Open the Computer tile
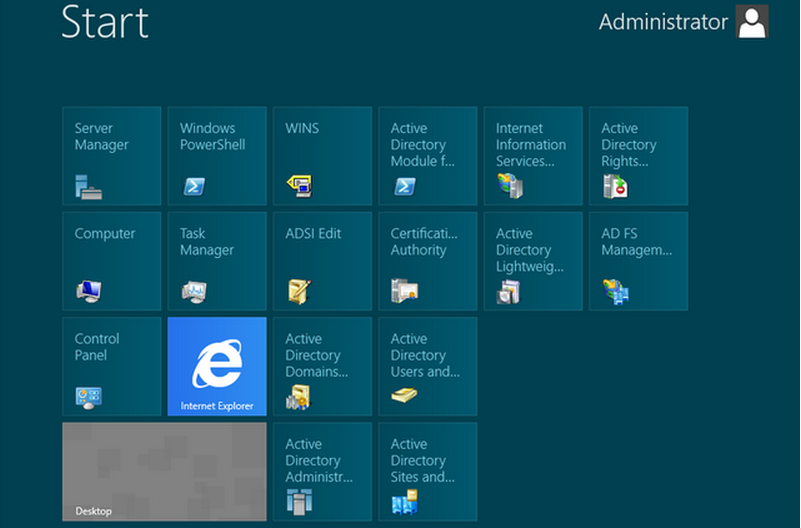The width and height of the screenshot is (801, 528). [111, 261]
